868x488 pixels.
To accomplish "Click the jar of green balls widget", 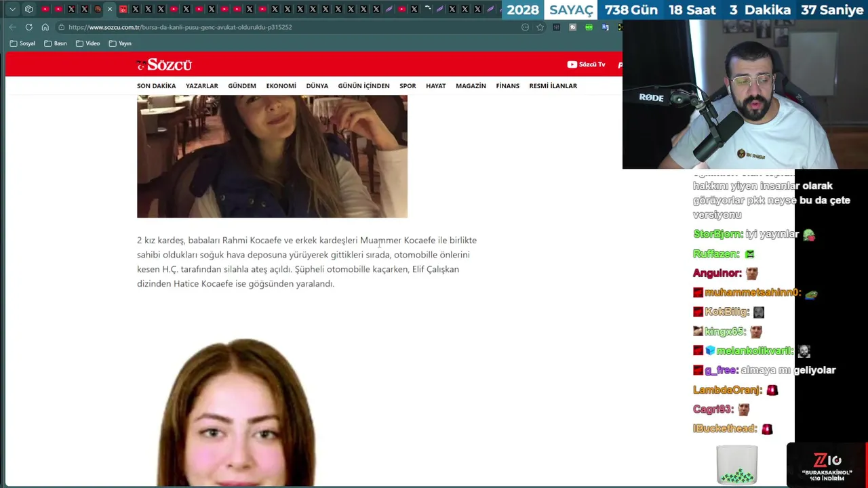I will pyautogui.click(x=737, y=465).
